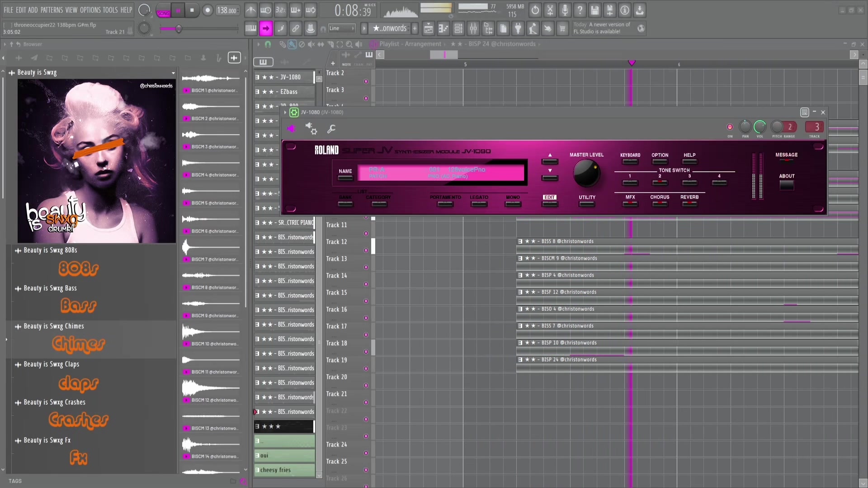Open JV-1080 plugin wrench settings
This screenshot has width=868, height=488.
tap(331, 129)
